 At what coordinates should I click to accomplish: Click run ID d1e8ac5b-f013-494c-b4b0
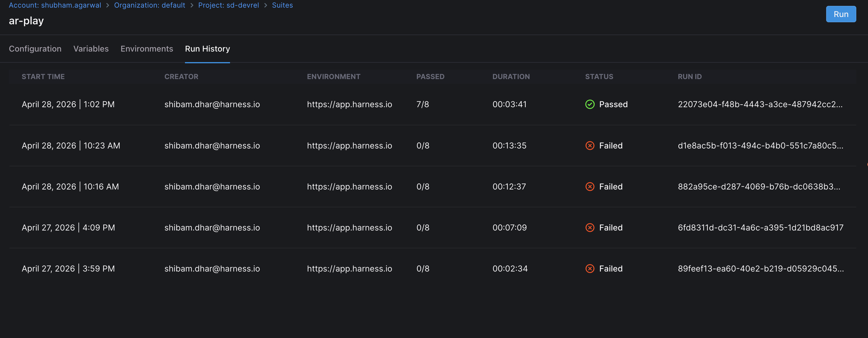point(761,146)
